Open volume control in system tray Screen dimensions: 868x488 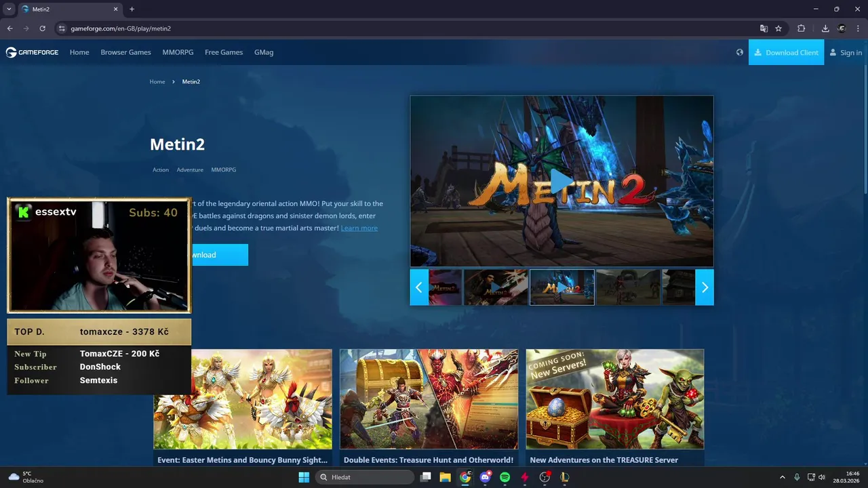click(821, 477)
